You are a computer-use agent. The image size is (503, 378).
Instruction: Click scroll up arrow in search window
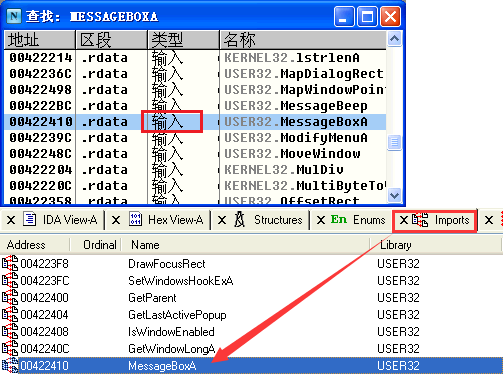(x=395, y=39)
